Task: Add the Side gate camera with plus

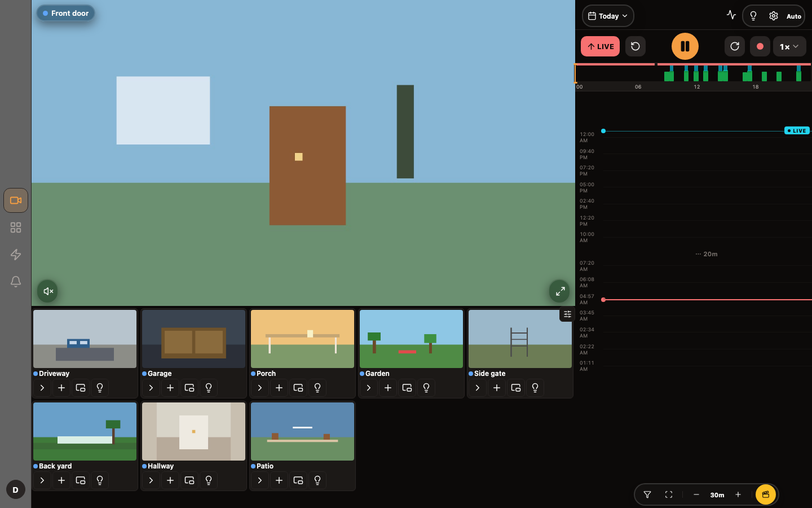Action: pos(497,388)
